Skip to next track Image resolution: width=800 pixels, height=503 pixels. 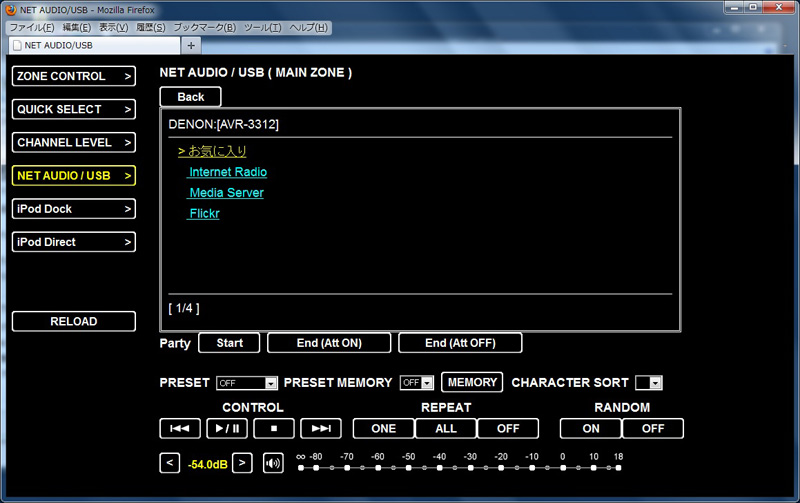321,429
